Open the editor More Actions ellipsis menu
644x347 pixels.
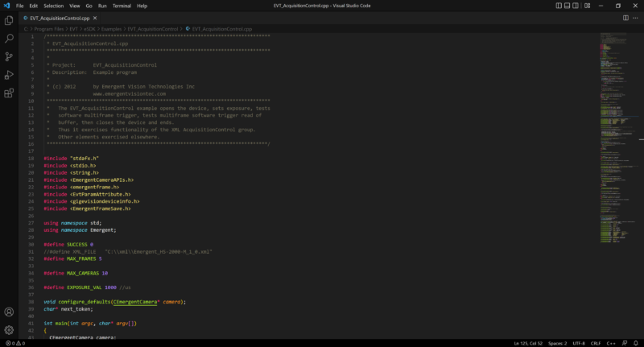pyautogui.click(x=634, y=17)
